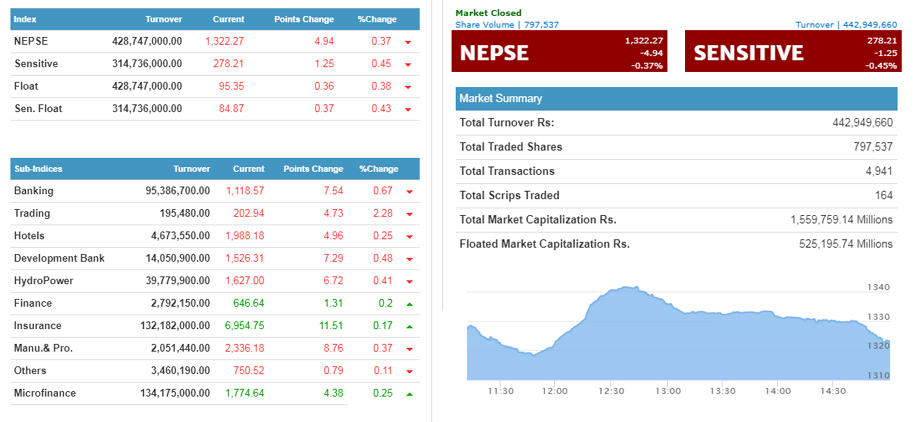
Task: Click the 13:00 marker on chart time axis
Action: (x=666, y=391)
